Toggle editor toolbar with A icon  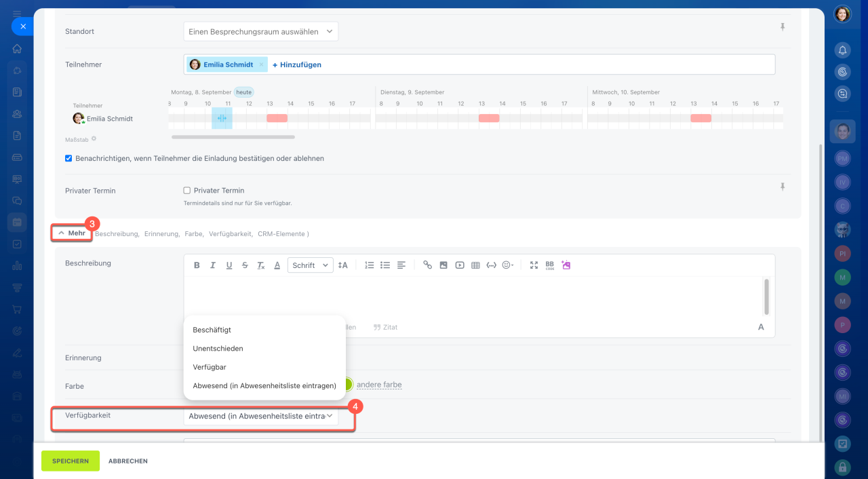point(761,327)
